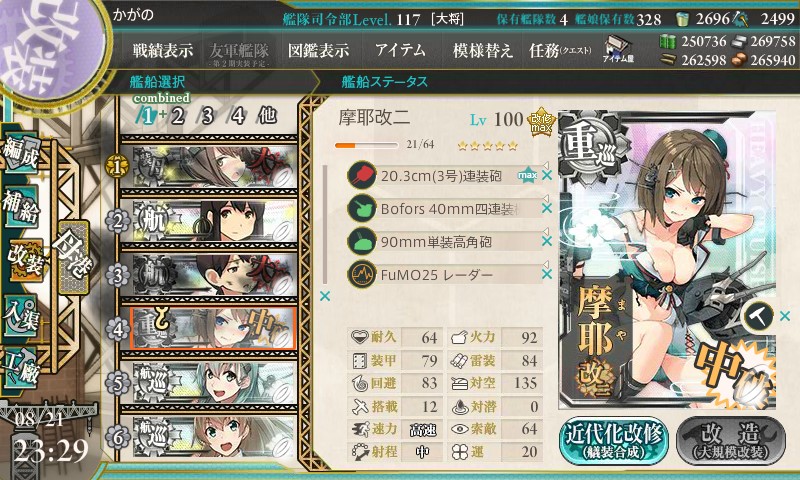The image size is (800, 480).
Task: Click the 改造 remodel button
Action: click(731, 440)
